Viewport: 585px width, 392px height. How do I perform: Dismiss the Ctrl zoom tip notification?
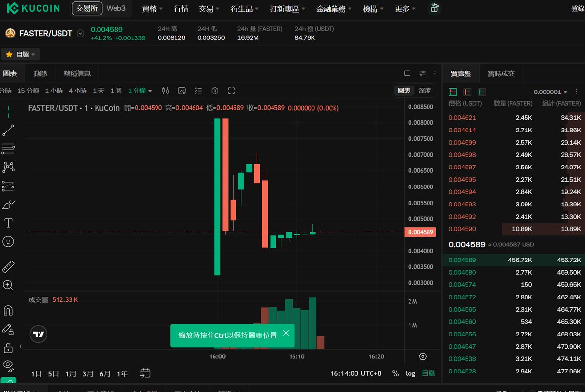tap(286, 333)
